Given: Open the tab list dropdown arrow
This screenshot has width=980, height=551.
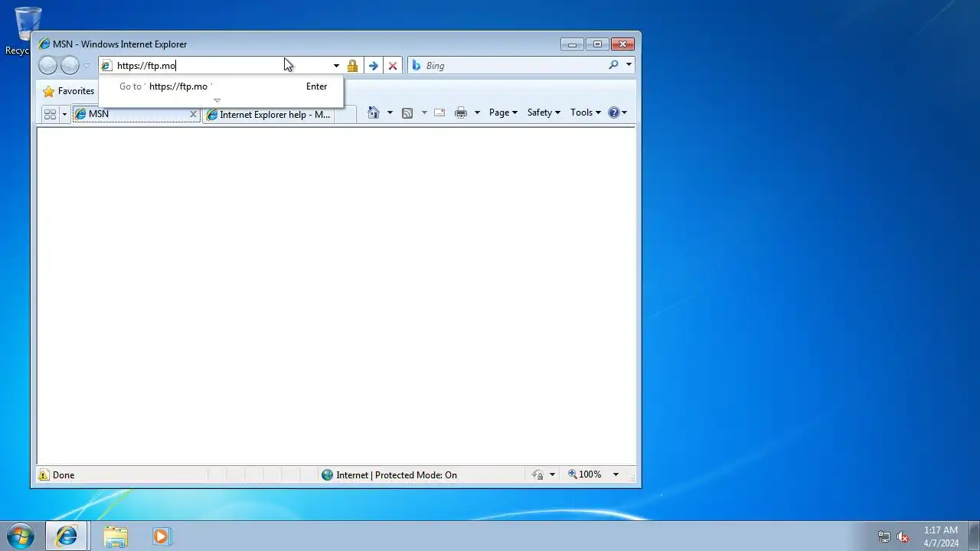Looking at the screenshot, I should (x=64, y=114).
